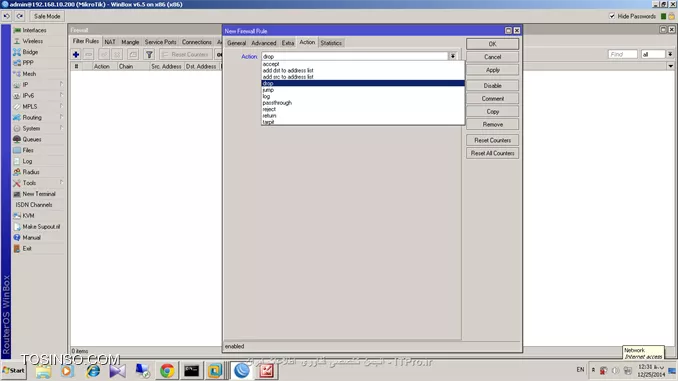Screen dimensions: 678x381
Task: Switch to the Advanced tab
Action: [264, 43]
